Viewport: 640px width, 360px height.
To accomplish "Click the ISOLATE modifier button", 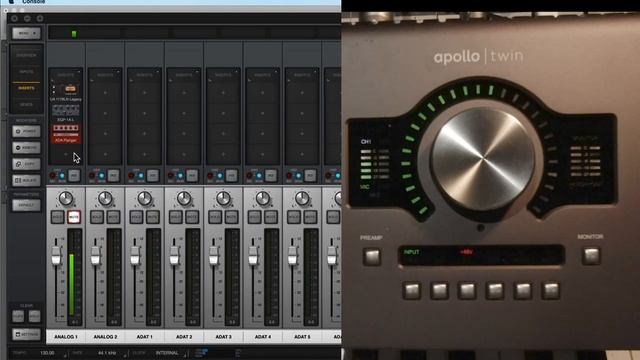I will pyautogui.click(x=26, y=180).
